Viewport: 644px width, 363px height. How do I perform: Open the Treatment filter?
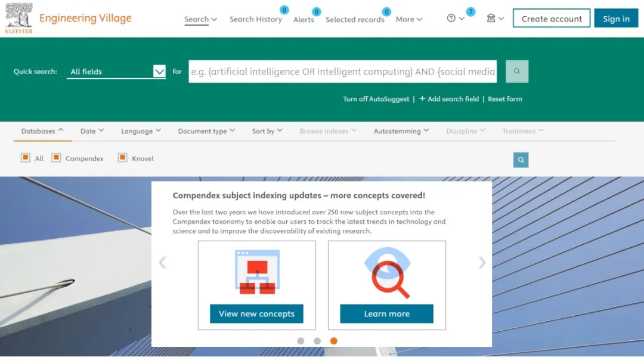[x=523, y=131]
